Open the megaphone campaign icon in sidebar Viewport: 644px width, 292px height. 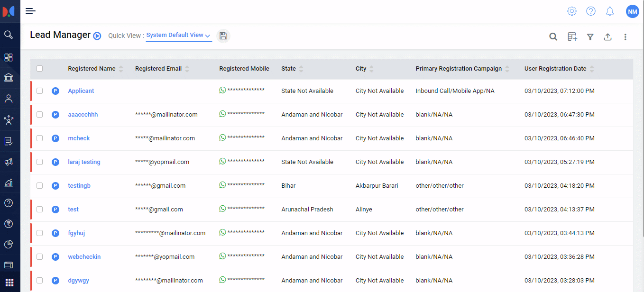[9, 162]
